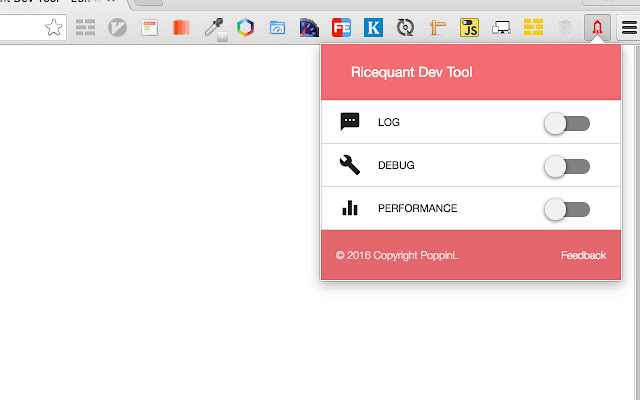The width and height of the screenshot is (640, 400).
Task: Bookmark page with the star icon
Action: (x=53, y=28)
